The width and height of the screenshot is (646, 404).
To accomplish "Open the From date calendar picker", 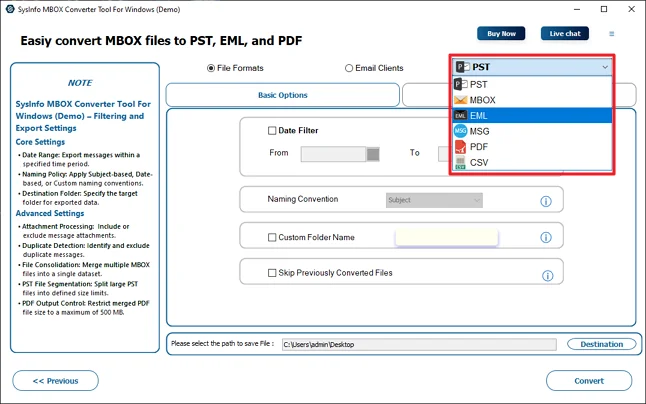I will coord(373,154).
